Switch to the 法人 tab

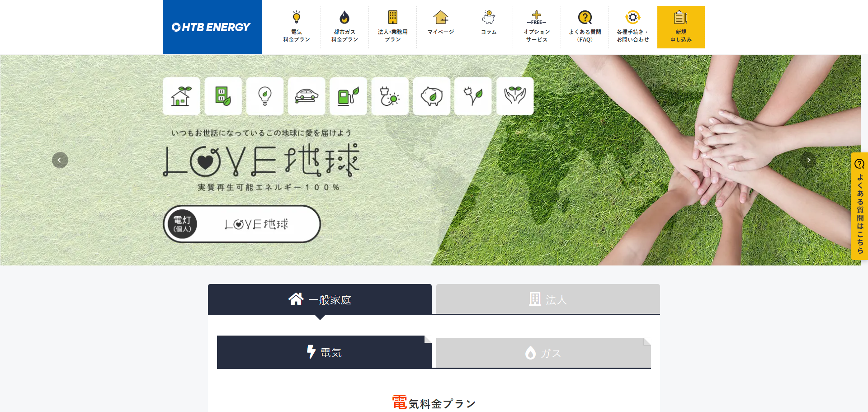pyautogui.click(x=548, y=299)
